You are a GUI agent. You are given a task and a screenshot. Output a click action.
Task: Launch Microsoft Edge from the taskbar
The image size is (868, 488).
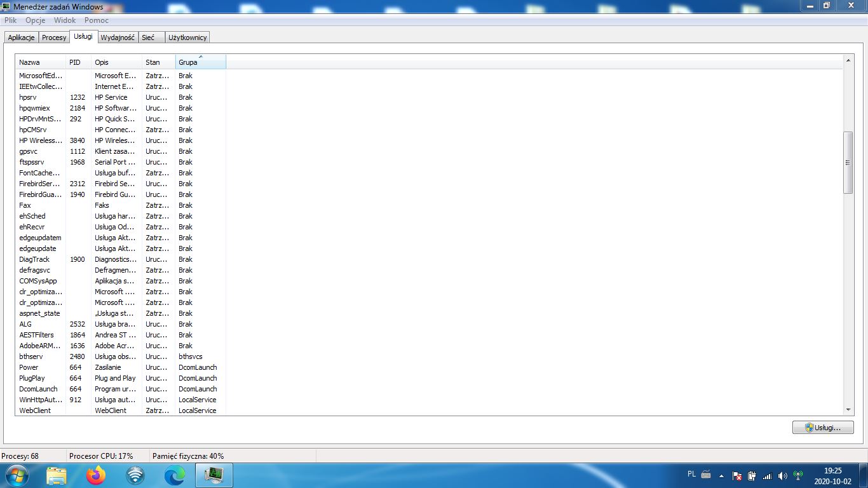click(x=175, y=475)
